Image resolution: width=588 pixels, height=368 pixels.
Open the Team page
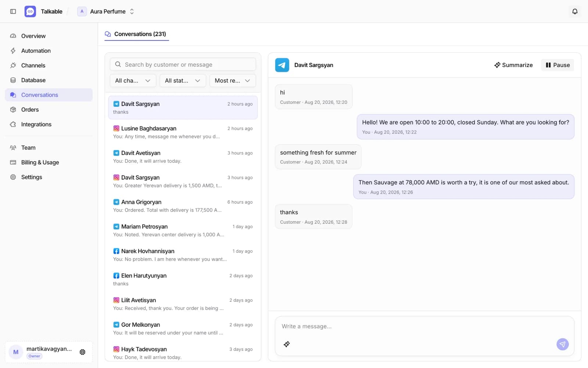tap(49, 148)
